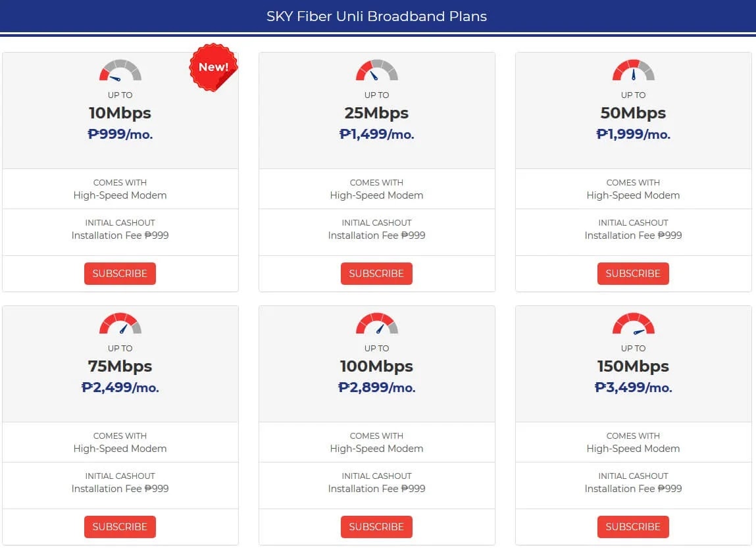Click Installation Fee ₱999 on 75Mbps plan
Image resolution: width=756 pixels, height=548 pixels.
[120, 488]
